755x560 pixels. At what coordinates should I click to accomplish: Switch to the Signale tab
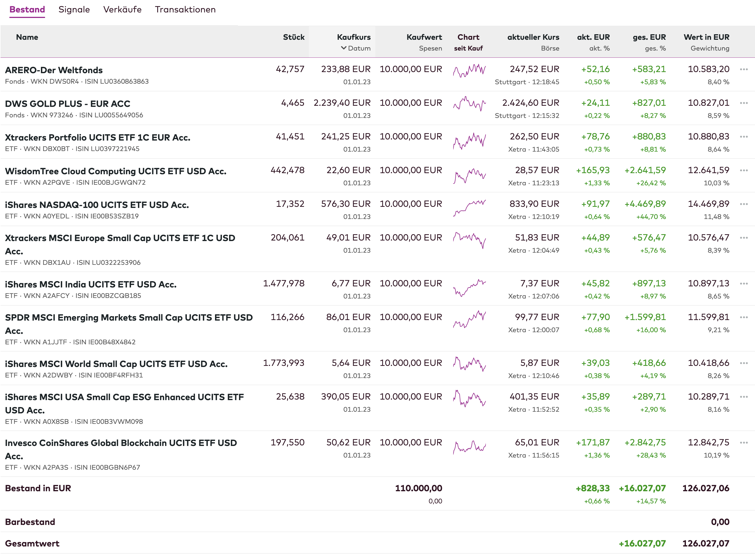click(74, 9)
